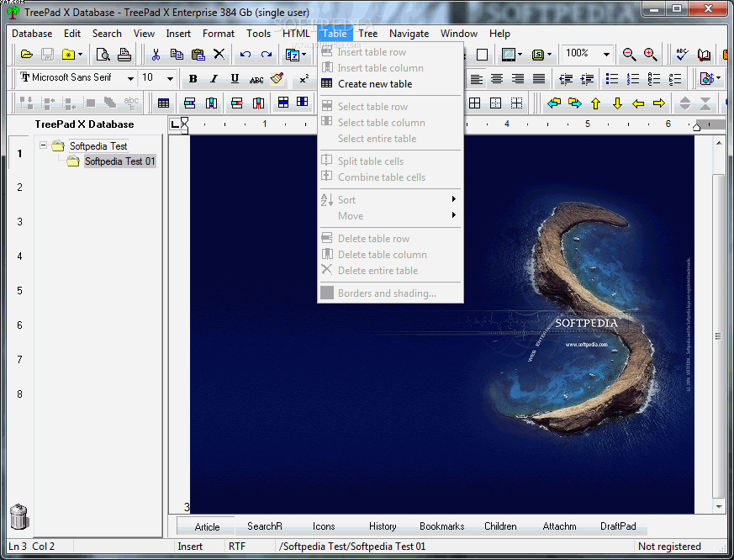
Task: Switch to the Attachm tab
Action: coord(559,526)
